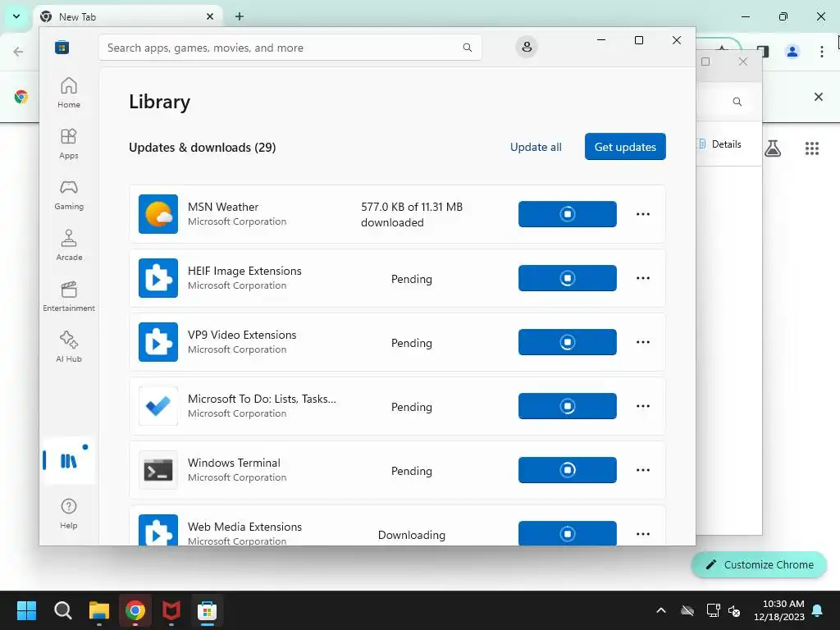
Task: Open Chrome tab search dropdown arrow
Action: (16, 16)
